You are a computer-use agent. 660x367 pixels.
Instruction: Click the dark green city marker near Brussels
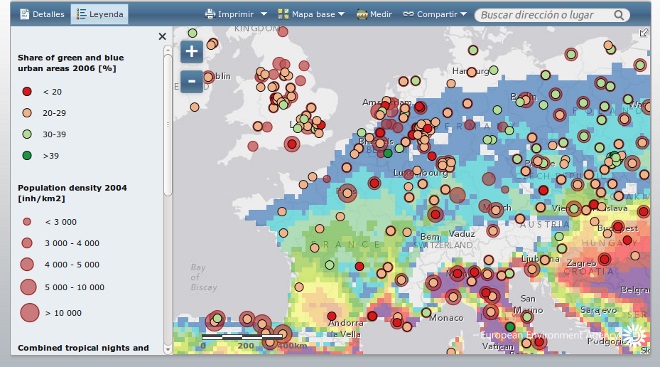388,153
